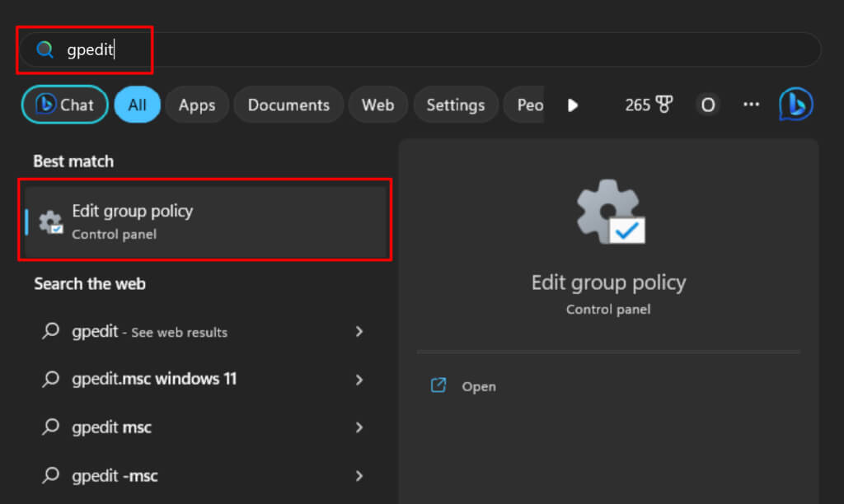Image resolution: width=844 pixels, height=504 pixels.
Task: Expand the 'gpedit.msc windows 11' chevron
Action: (x=359, y=380)
